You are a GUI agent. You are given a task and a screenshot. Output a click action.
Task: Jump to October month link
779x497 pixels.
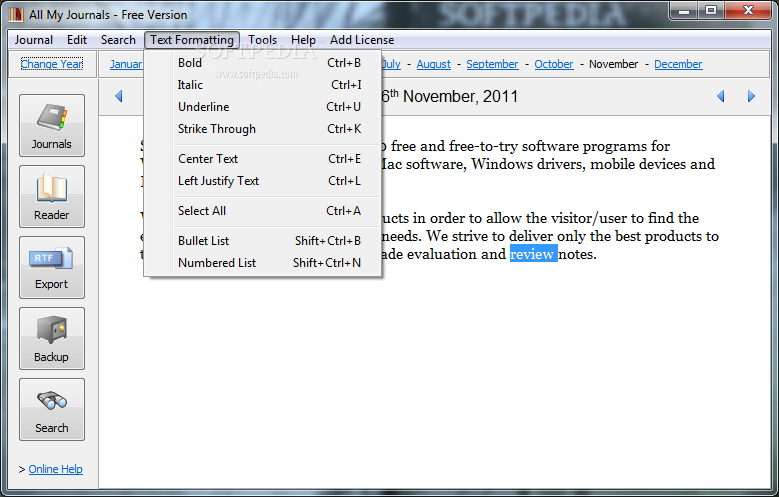coord(554,64)
